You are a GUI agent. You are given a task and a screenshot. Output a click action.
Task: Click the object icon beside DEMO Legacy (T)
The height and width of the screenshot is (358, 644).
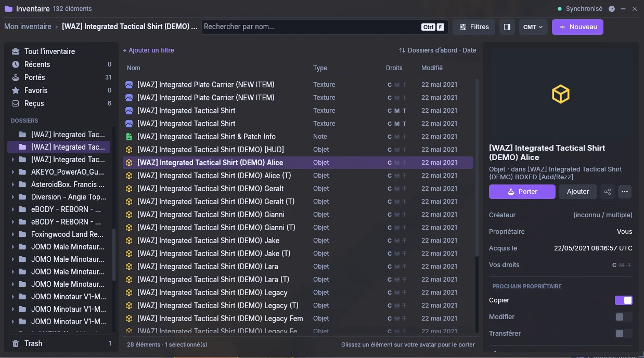129,306
